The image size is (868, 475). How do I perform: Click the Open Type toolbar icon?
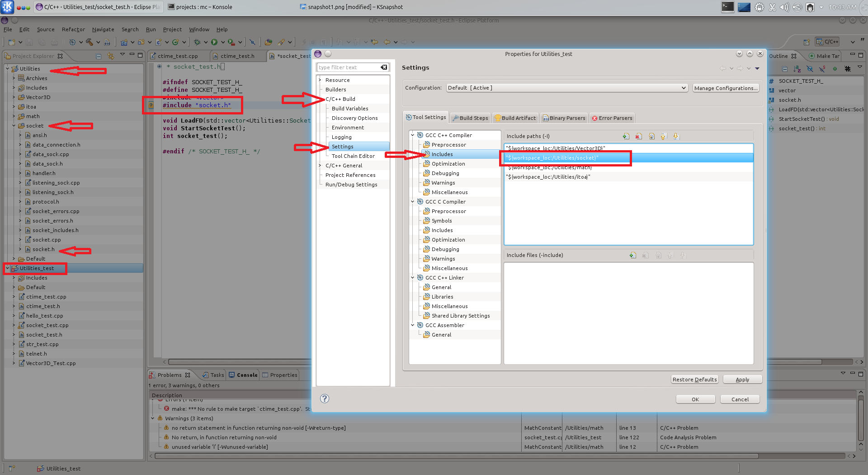tap(268, 42)
